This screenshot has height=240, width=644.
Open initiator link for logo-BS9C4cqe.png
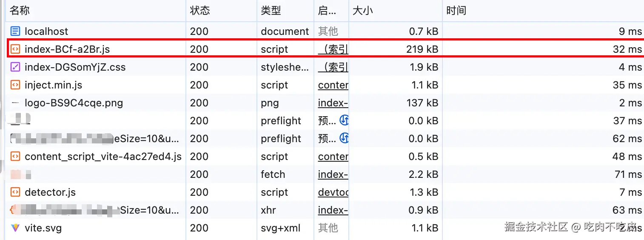pyautogui.click(x=333, y=103)
